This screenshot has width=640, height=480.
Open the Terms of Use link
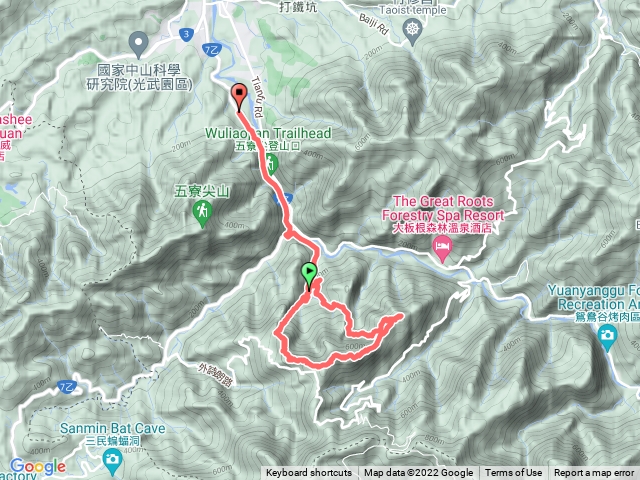point(513,473)
